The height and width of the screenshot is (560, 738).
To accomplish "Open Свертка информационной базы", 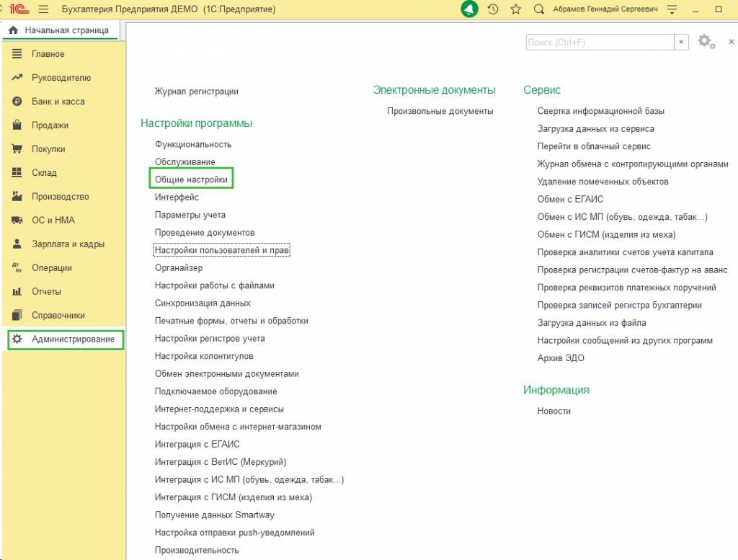I will point(600,111).
